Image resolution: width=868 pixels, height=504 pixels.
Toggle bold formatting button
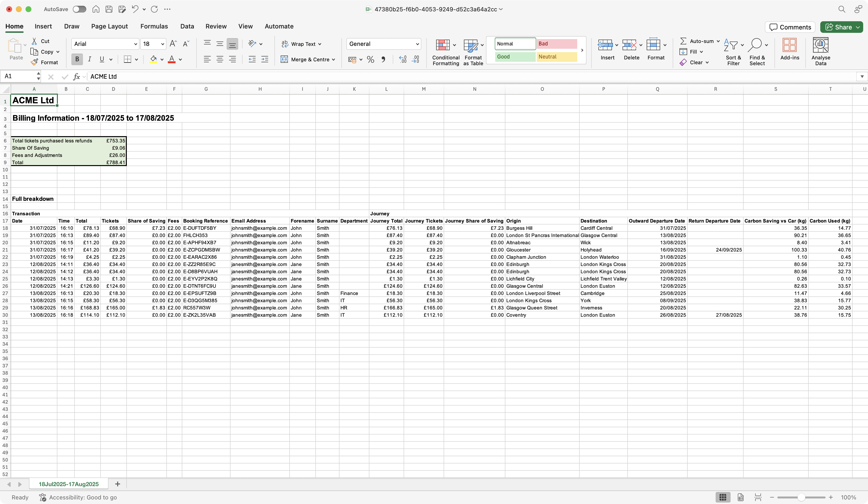tap(77, 59)
